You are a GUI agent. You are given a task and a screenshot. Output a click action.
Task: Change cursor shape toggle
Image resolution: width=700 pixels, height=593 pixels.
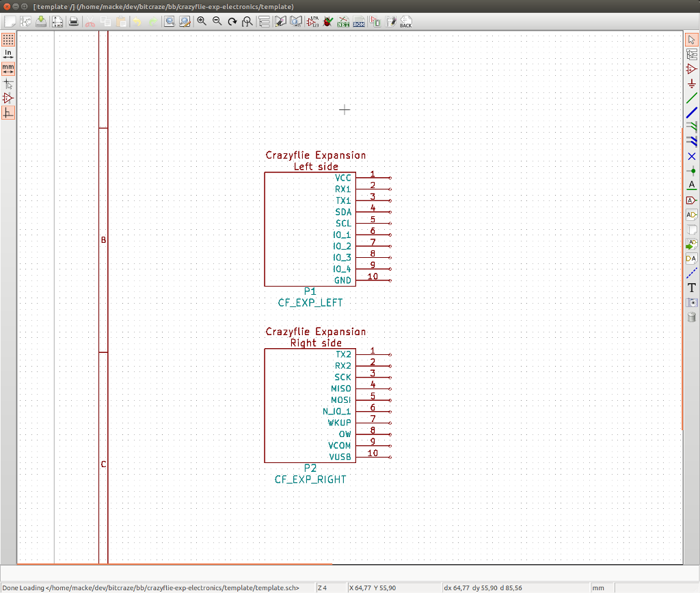[x=8, y=83]
